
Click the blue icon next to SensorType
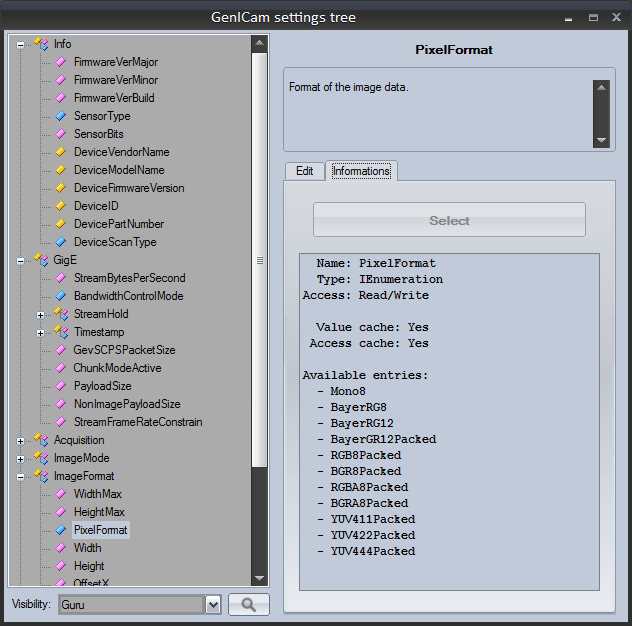pyautogui.click(x=61, y=116)
